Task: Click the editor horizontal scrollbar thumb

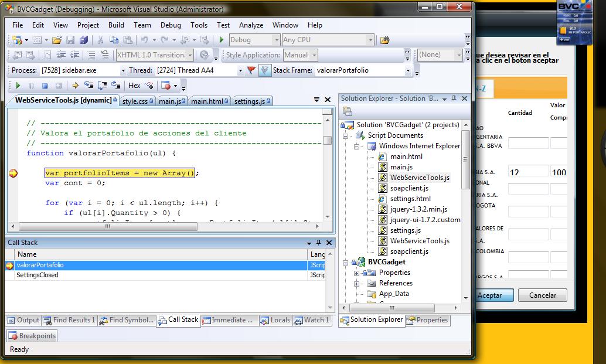Action: click(108, 227)
